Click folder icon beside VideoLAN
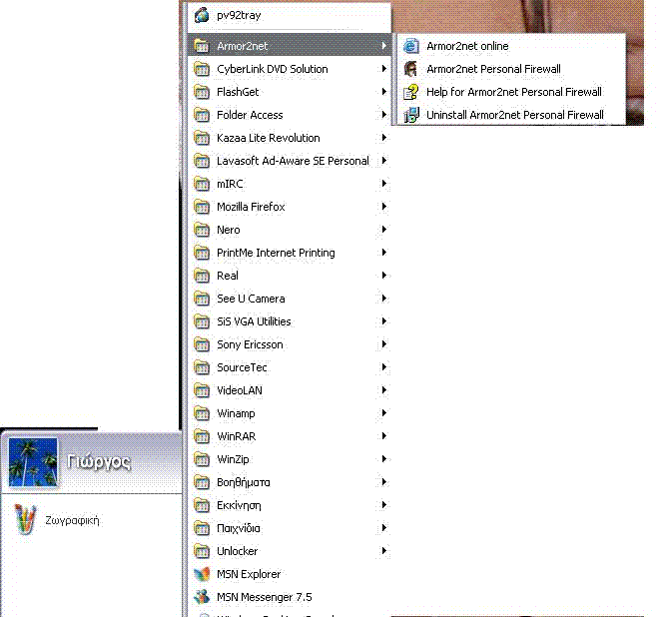672x617 pixels. (202, 390)
